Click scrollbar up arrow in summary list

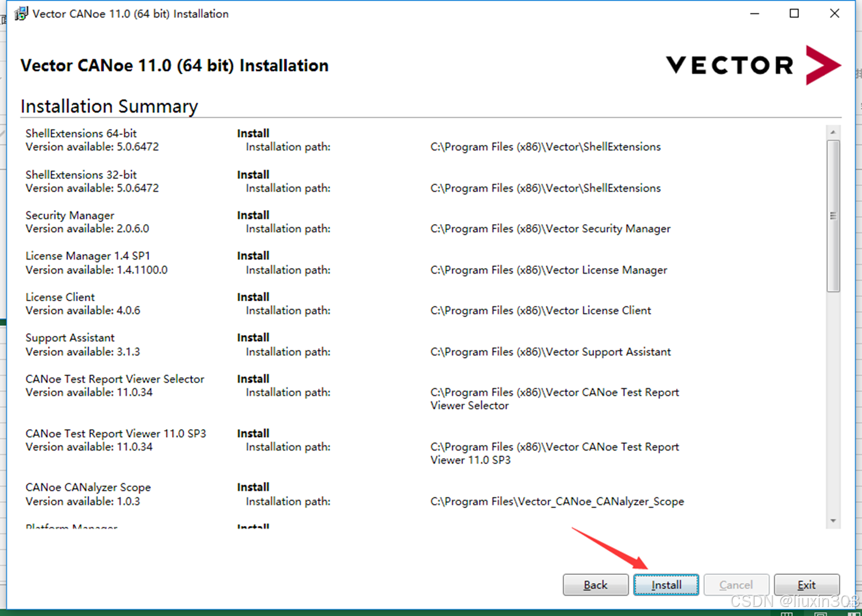click(x=833, y=132)
